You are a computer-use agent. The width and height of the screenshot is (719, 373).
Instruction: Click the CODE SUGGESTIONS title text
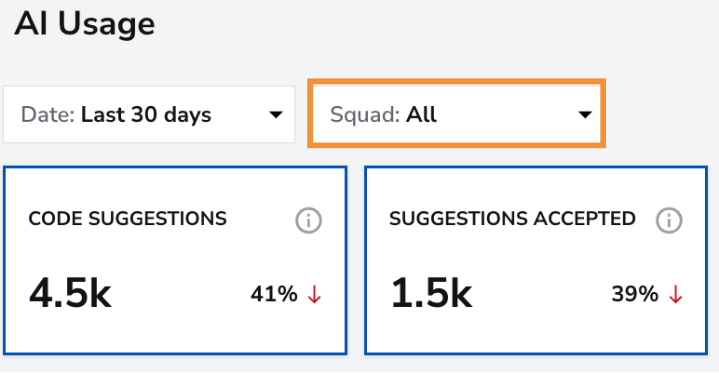(127, 218)
